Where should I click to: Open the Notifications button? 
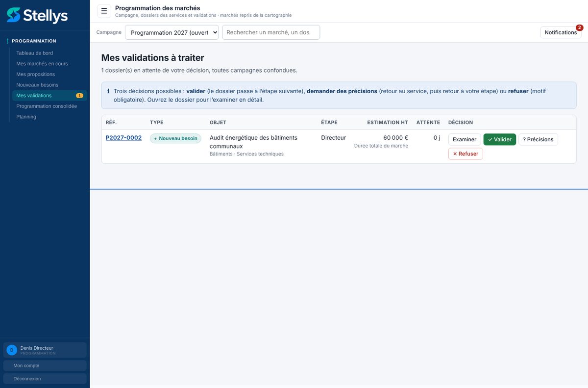[561, 32]
